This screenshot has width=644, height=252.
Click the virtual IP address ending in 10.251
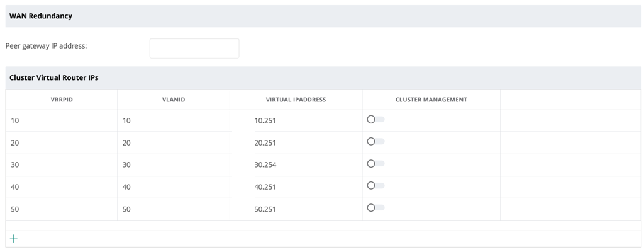[265, 121]
